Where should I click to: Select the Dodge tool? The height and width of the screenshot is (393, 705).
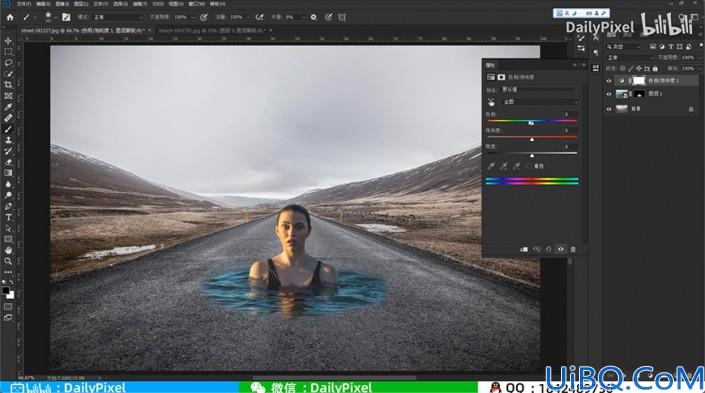(x=8, y=195)
